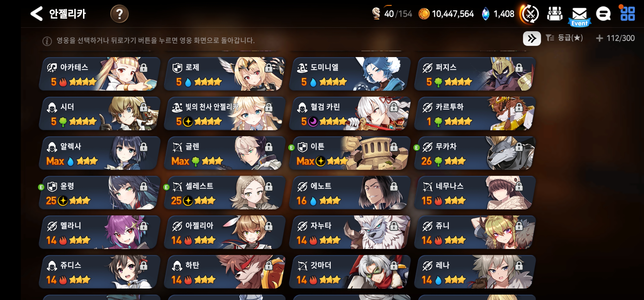Toggle the lock on 레나 card
The image size is (644, 300).
(x=519, y=266)
